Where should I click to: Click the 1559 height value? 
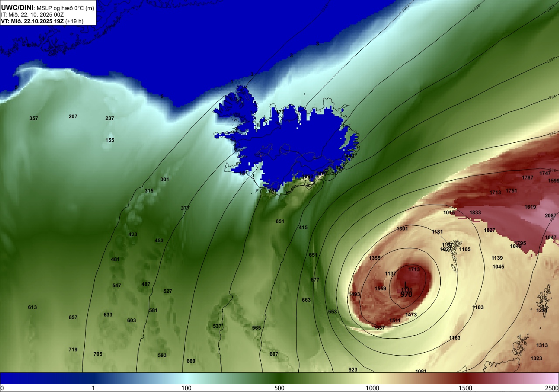pyautogui.click(x=380, y=289)
